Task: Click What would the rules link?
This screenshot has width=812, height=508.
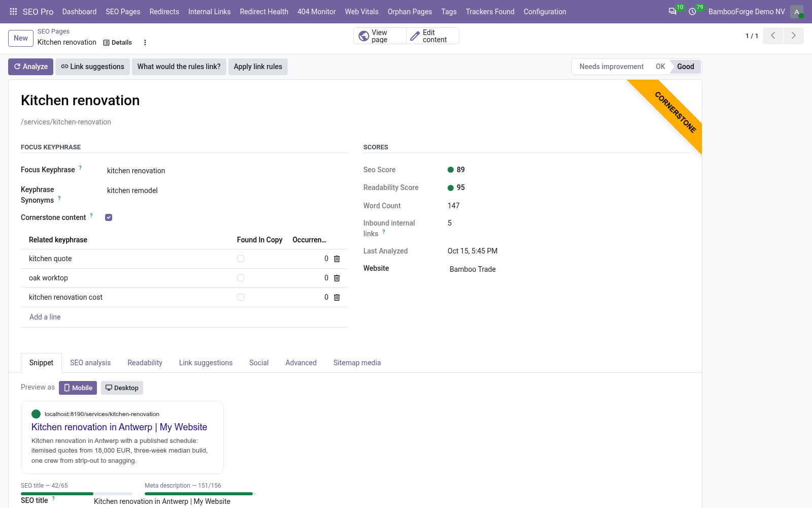Action: (x=179, y=67)
